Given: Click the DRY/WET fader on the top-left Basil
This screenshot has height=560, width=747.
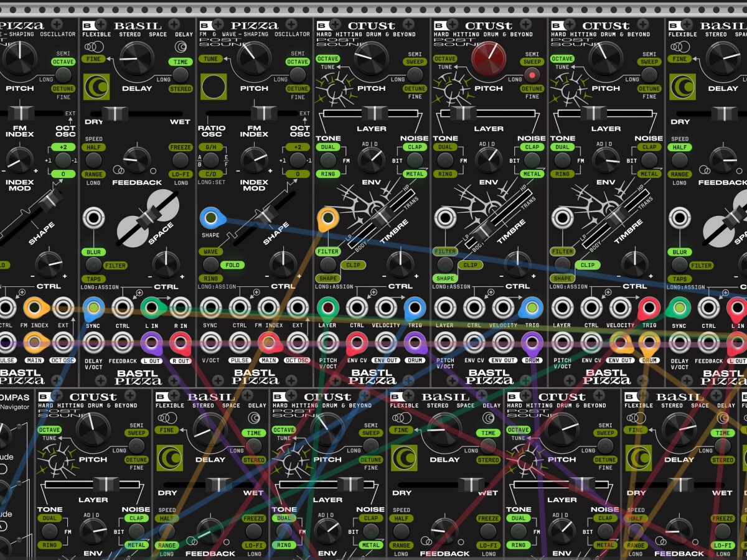Looking at the screenshot, I should (x=115, y=114).
